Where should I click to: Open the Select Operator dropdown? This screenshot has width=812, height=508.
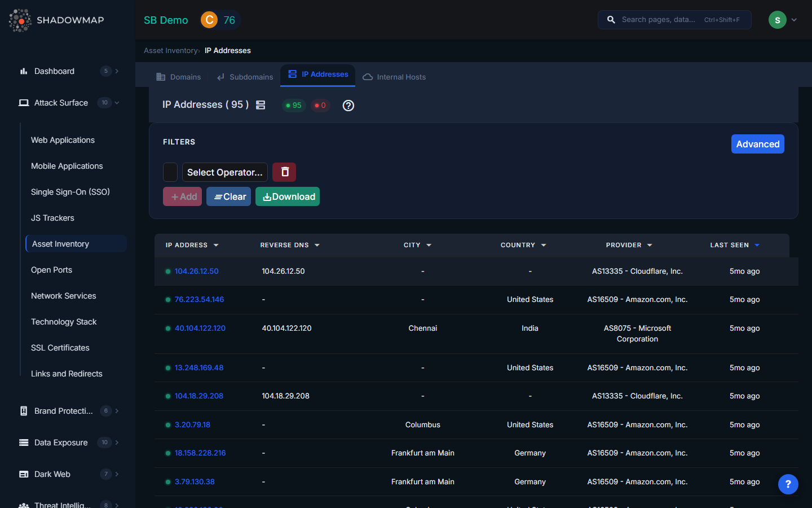coord(224,172)
